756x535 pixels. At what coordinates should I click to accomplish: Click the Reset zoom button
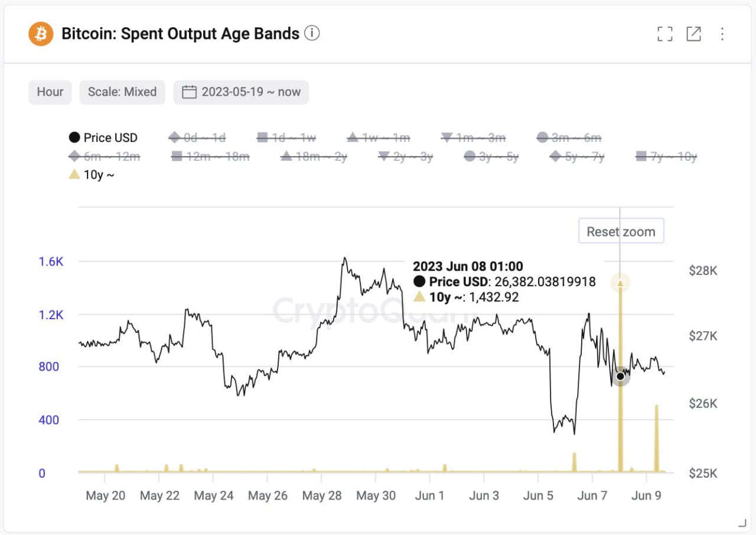621,231
